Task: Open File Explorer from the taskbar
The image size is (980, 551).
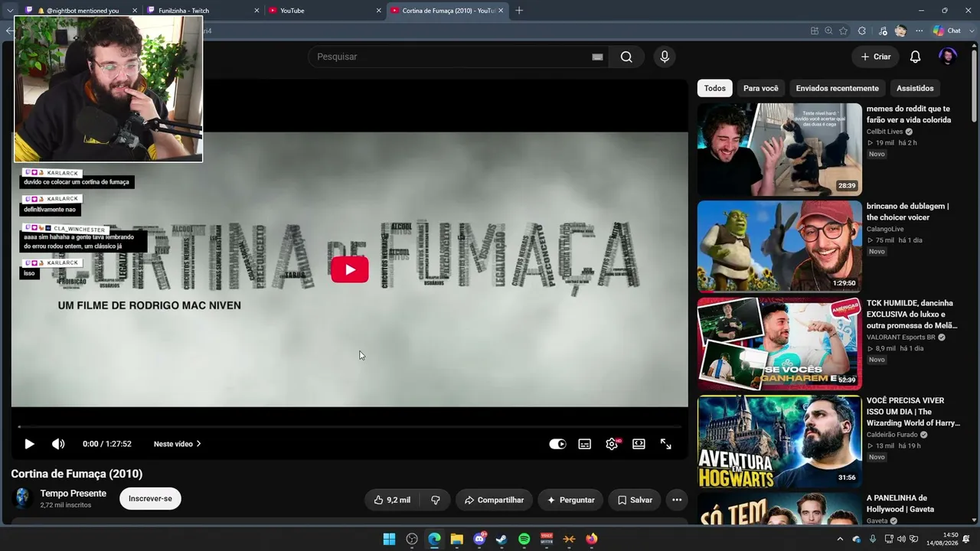Action: [457, 539]
